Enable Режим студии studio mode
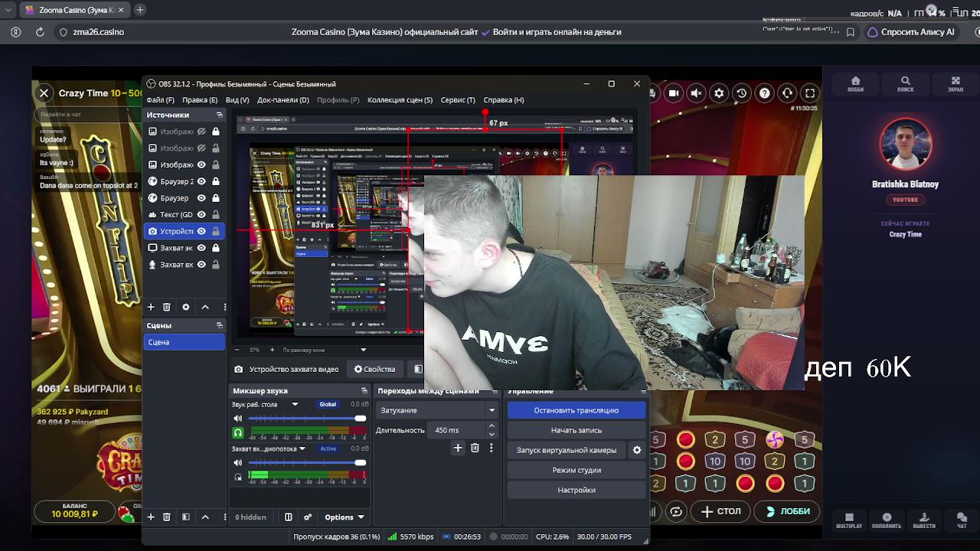Viewport: 980px width, 551px height. (x=577, y=470)
